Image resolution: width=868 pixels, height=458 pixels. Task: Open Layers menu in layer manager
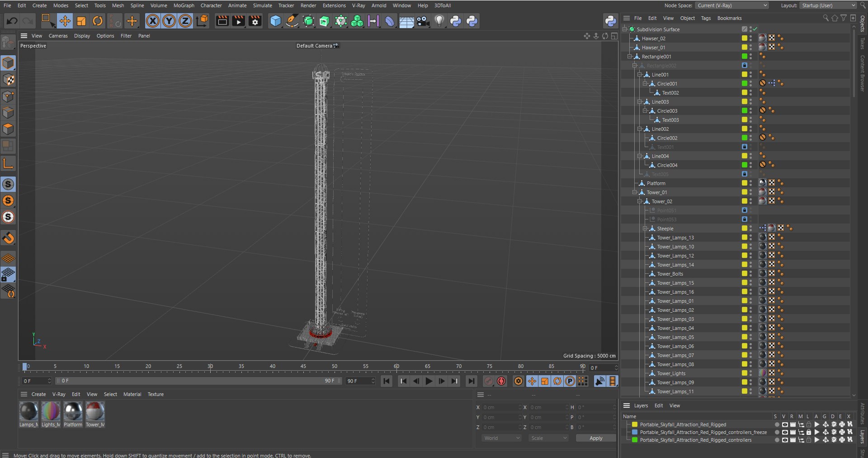pyautogui.click(x=641, y=406)
